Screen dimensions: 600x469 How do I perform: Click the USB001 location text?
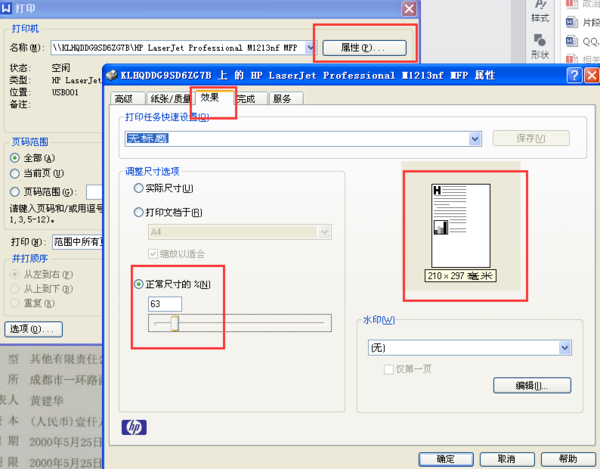pyautogui.click(x=65, y=92)
